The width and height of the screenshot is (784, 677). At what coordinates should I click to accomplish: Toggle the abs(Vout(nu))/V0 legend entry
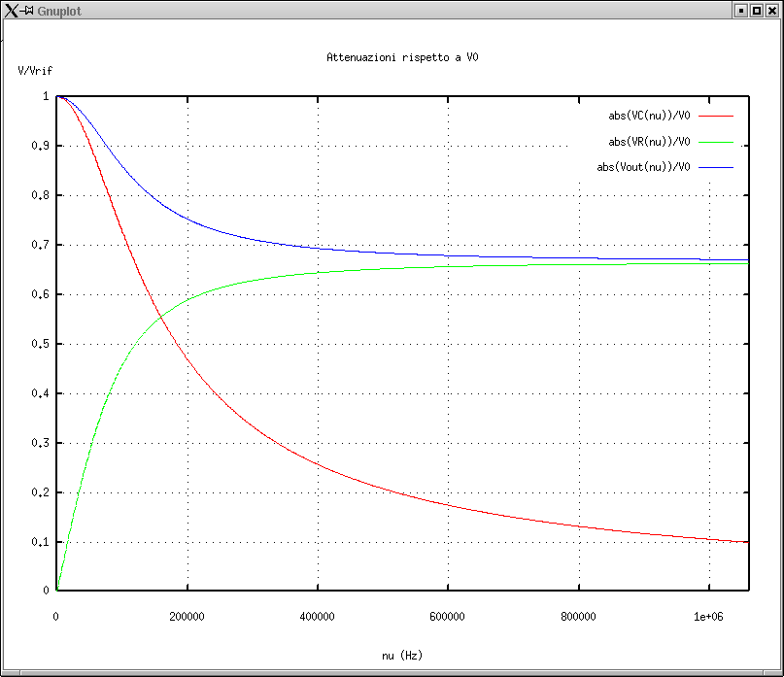point(643,167)
